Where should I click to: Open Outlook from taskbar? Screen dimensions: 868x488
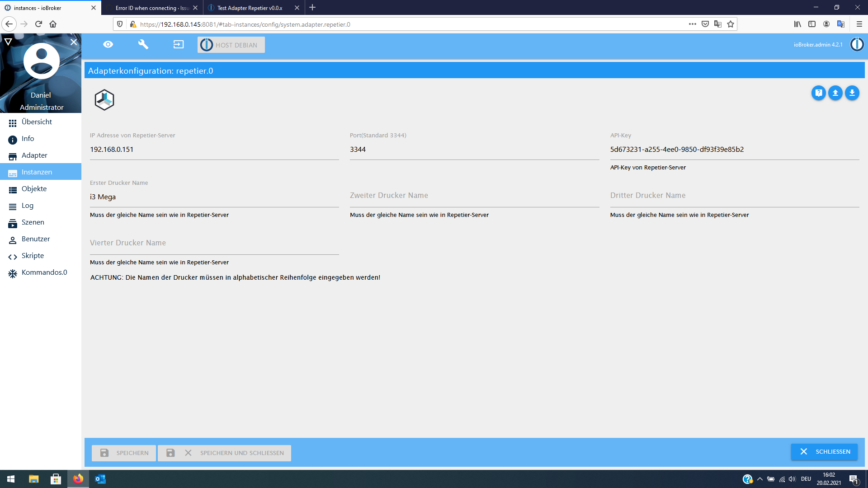click(x=100, y=479)
